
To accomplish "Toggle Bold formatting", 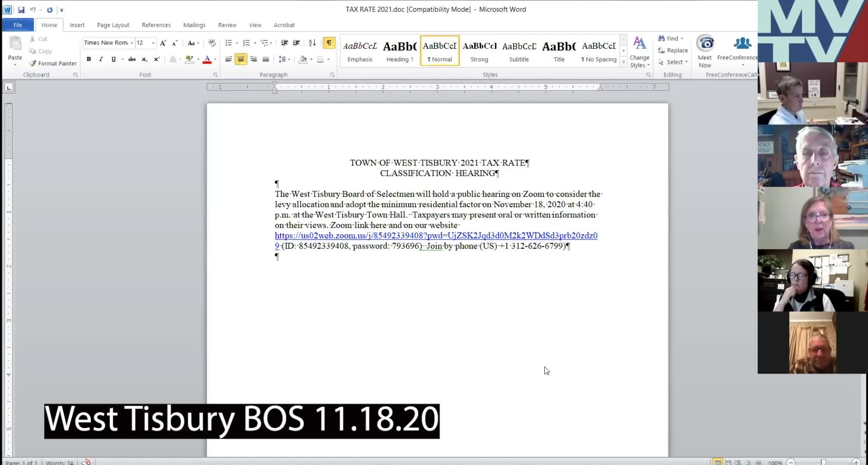I will pyautogui.click(x=89, y=59).
